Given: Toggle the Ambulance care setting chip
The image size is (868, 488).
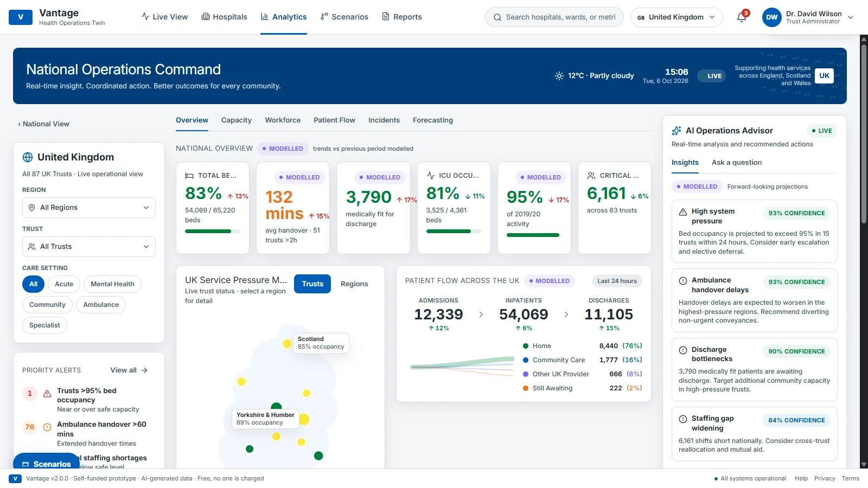Looking at the screenshot, I should (x=101, y=305).
